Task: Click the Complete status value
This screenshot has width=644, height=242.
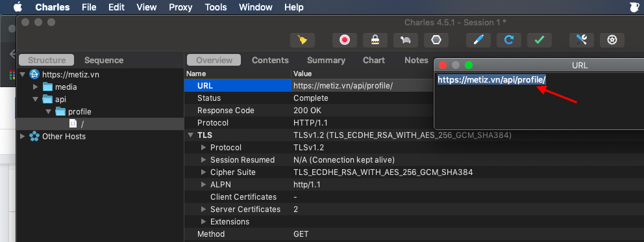Action: click(311, 98)
